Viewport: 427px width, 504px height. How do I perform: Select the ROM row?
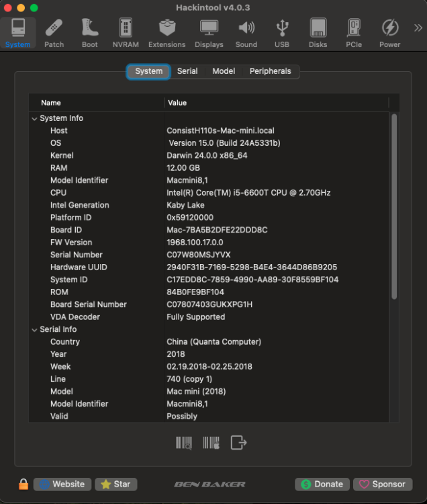tap(209, 292)
